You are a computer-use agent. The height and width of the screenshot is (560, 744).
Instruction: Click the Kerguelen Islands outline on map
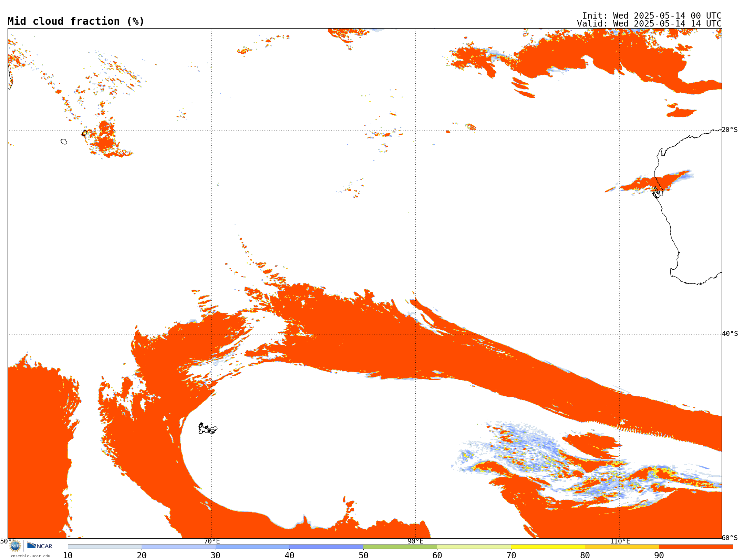pos(208,428)
